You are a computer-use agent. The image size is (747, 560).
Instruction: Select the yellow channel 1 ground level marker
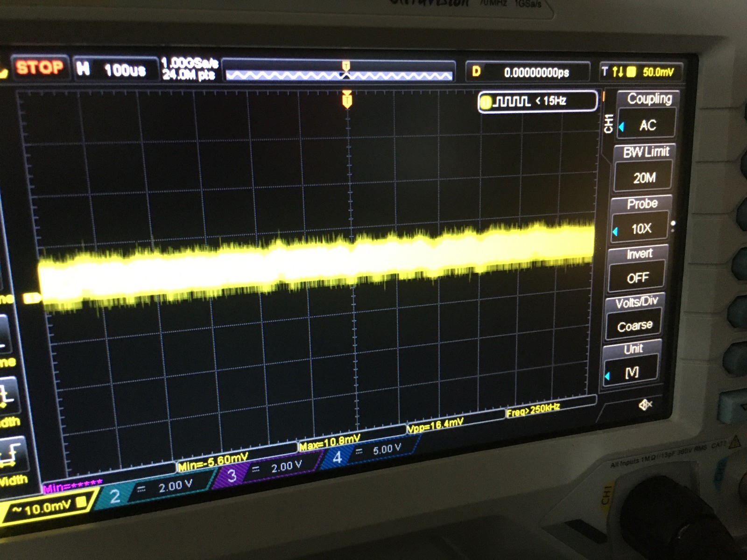click(x=32, y=298)
